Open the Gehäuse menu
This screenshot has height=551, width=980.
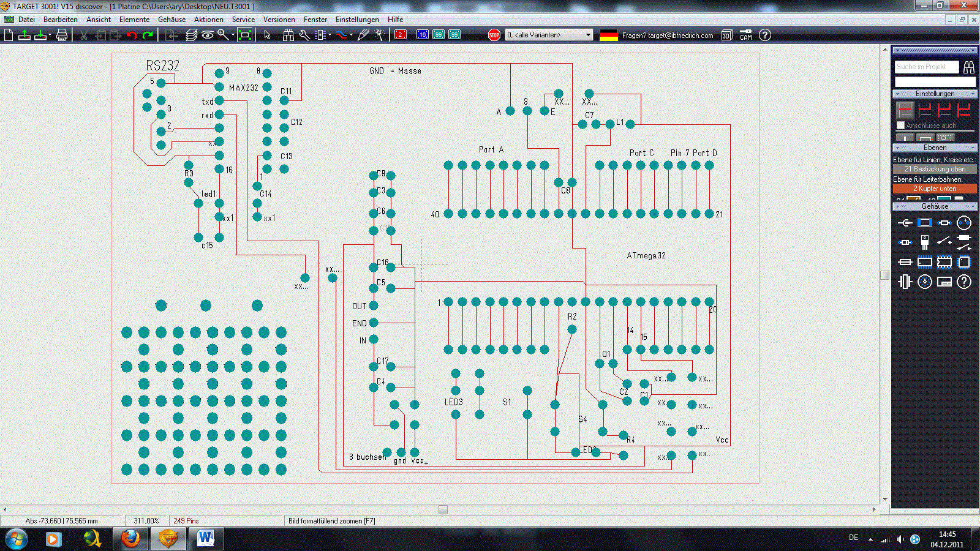[171, 20]
